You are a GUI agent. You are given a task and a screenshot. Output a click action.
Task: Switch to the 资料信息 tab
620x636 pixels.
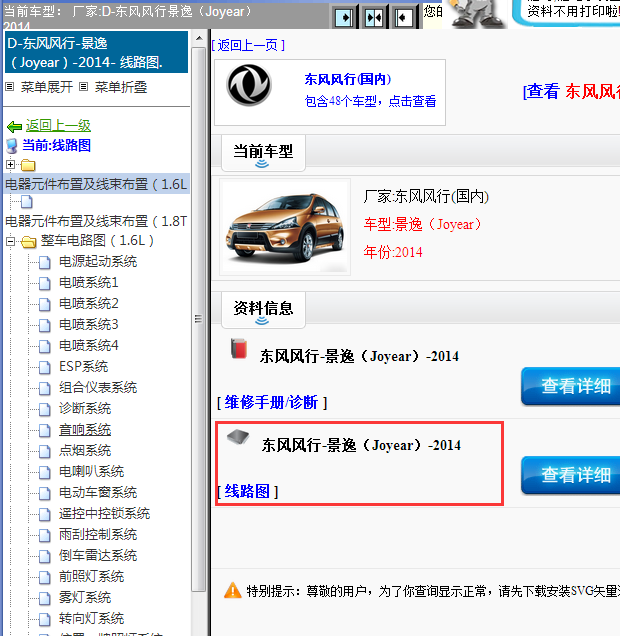pos(263,309)
